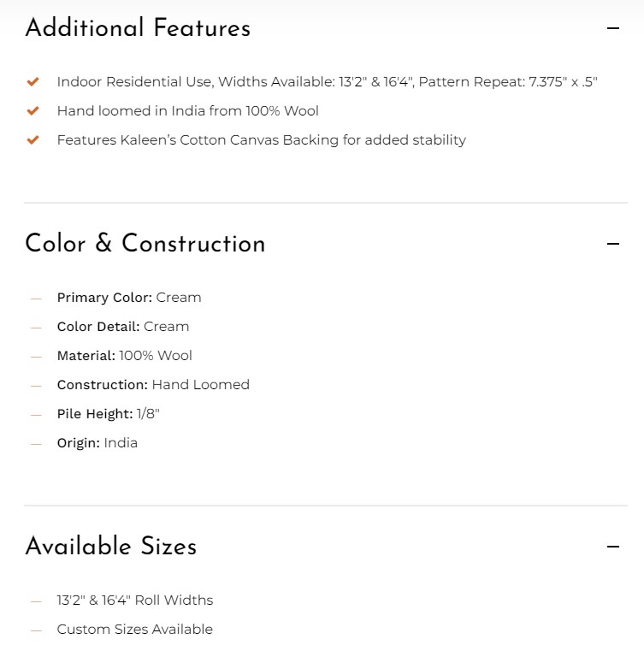Click the dash bullet before Roll Widths
Viewport: 644px width, 645px height.
pyautogui.click(x=36, y=601)
